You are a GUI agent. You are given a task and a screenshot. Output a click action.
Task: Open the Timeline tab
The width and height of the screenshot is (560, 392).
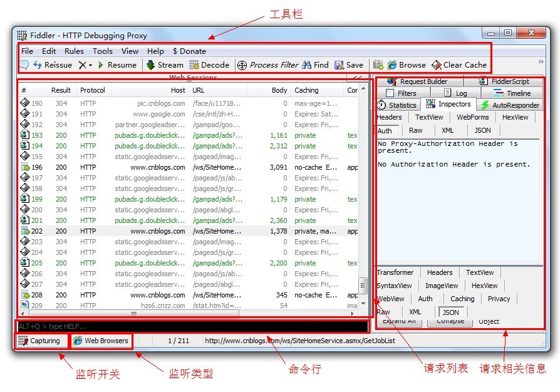512,93
